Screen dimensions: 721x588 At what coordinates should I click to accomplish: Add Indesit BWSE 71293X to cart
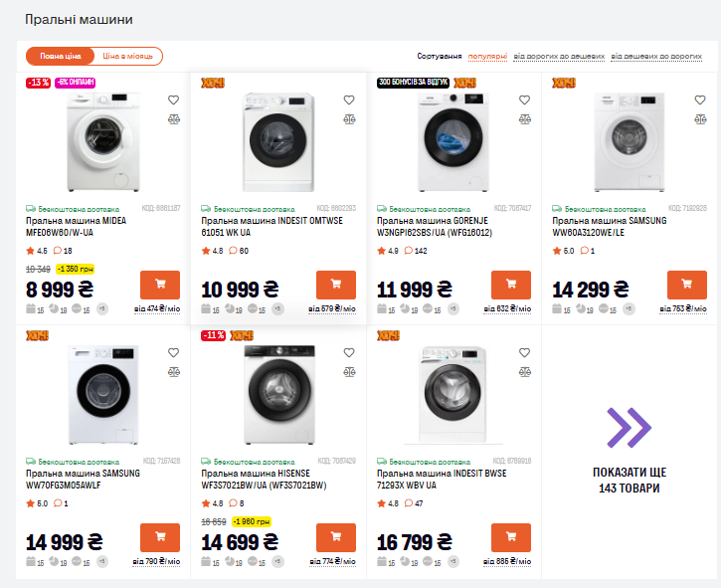pyautogui.click(x=510, y=538)
